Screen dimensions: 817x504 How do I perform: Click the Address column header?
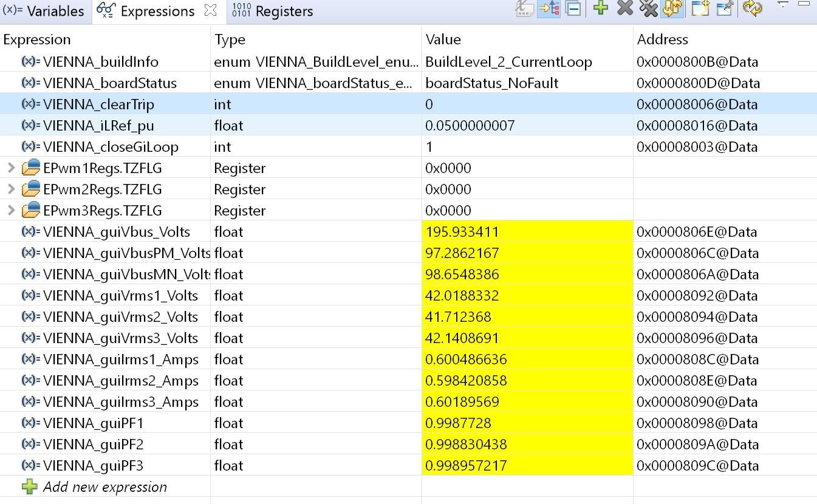tap(662, 39)
